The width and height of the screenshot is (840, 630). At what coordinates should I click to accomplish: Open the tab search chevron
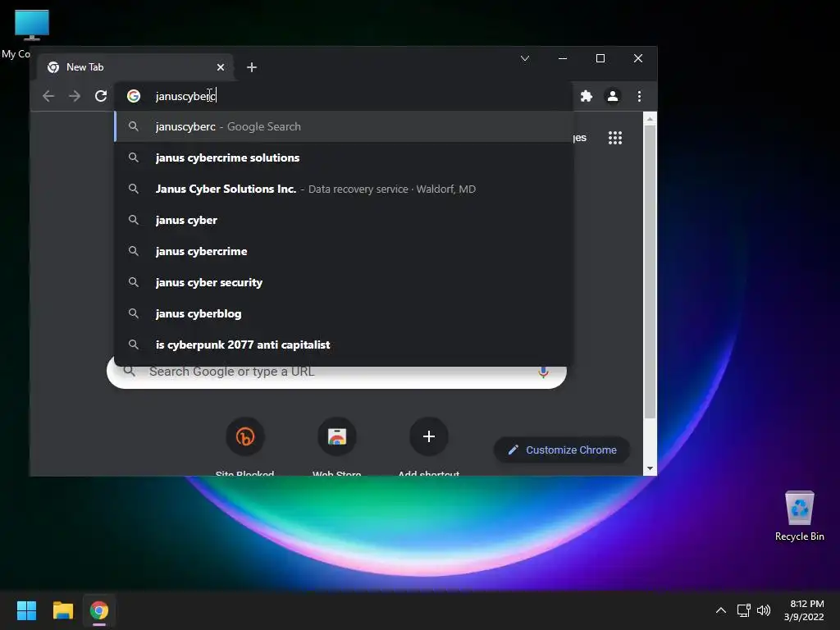click(x=525, y=58)
